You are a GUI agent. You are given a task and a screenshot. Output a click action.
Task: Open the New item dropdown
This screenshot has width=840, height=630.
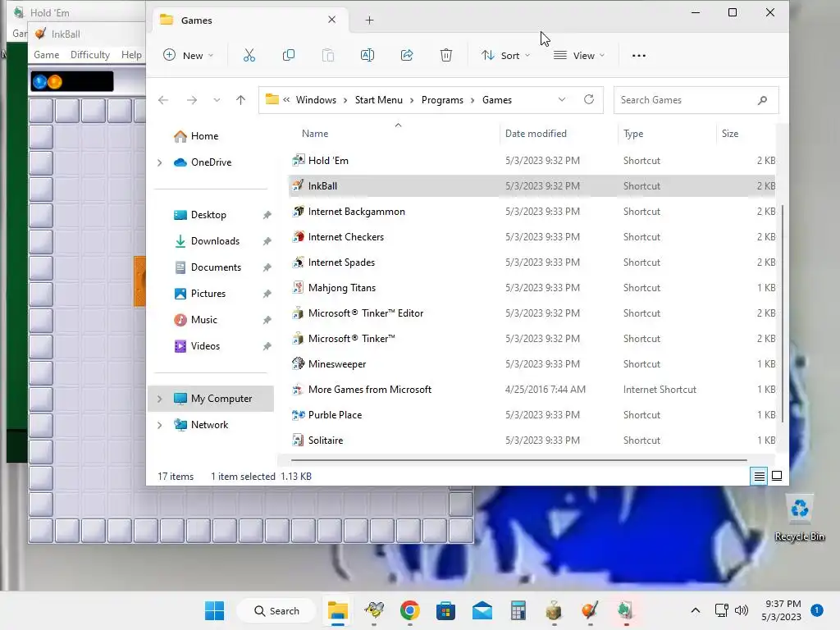click(188, 55)
